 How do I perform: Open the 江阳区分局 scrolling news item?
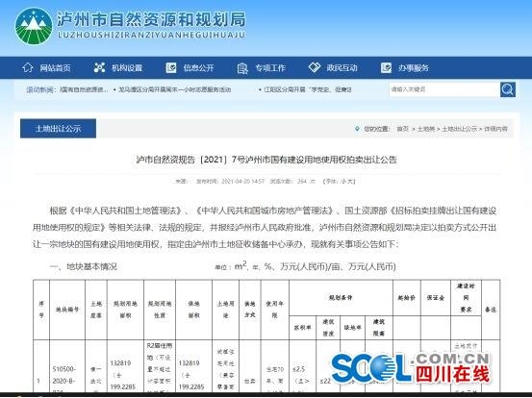coord(308,89)
